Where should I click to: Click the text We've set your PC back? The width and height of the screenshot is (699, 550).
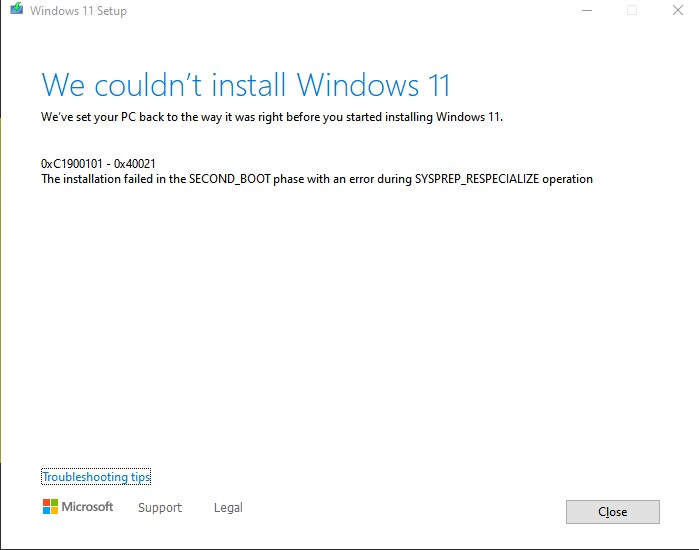coord(271,117)
